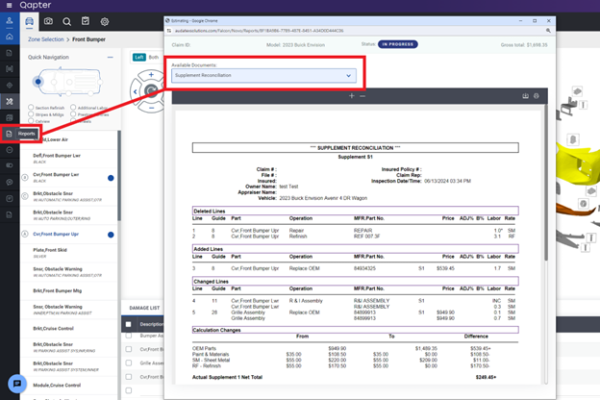The width and height of the screenshot is (600, 400).
Task: Open the settings gear in top toolbar
Action: click(104, 22)
